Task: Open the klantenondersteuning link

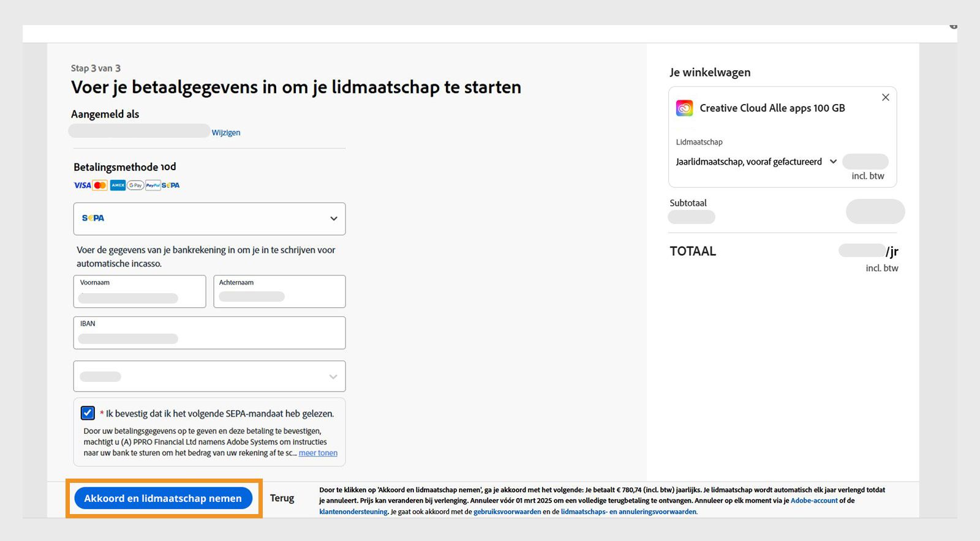Action: coord(353,512)
